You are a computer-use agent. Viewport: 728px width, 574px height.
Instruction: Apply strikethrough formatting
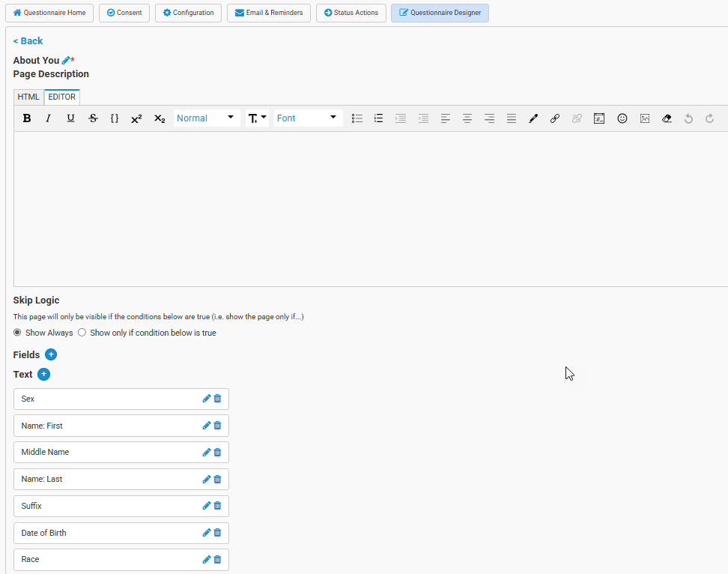(x=93, y=118)
